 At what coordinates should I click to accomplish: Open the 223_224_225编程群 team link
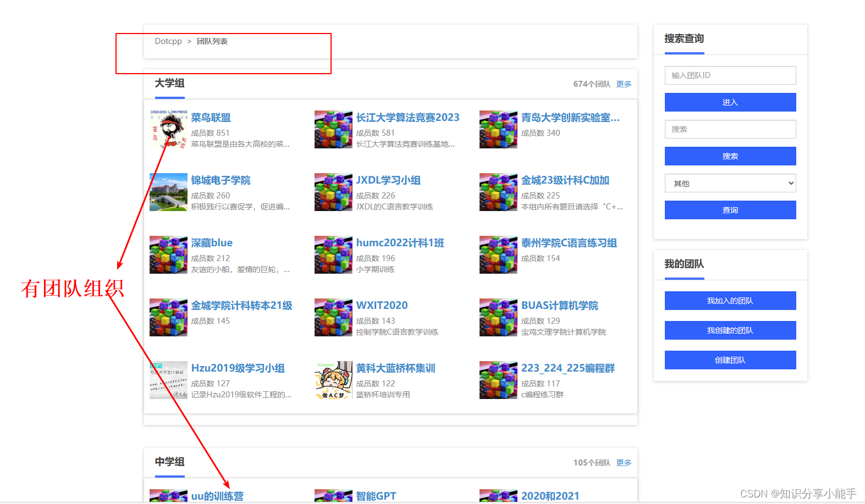pyautogui.click(x=568, y=368)
